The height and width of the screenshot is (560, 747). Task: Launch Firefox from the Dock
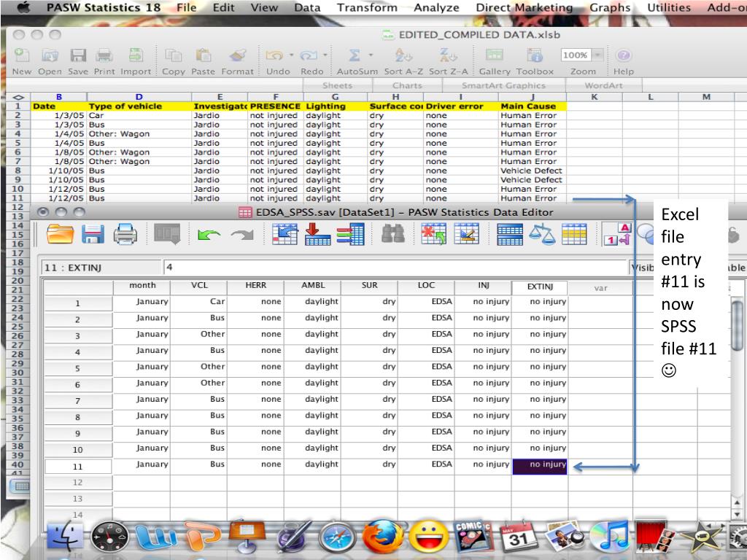tap(383, 536)
